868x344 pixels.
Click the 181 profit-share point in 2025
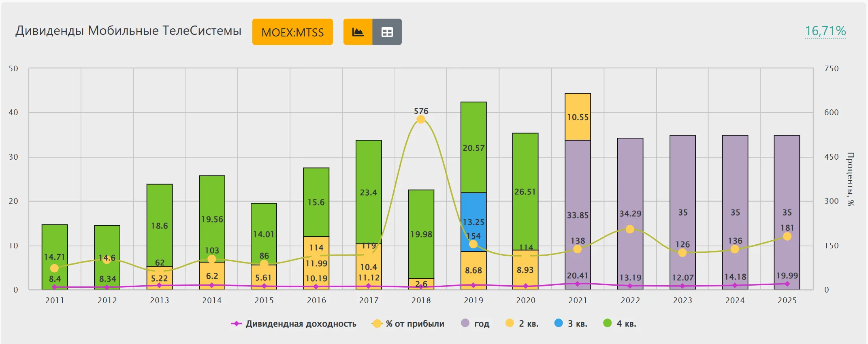click(x=787, y=236)
